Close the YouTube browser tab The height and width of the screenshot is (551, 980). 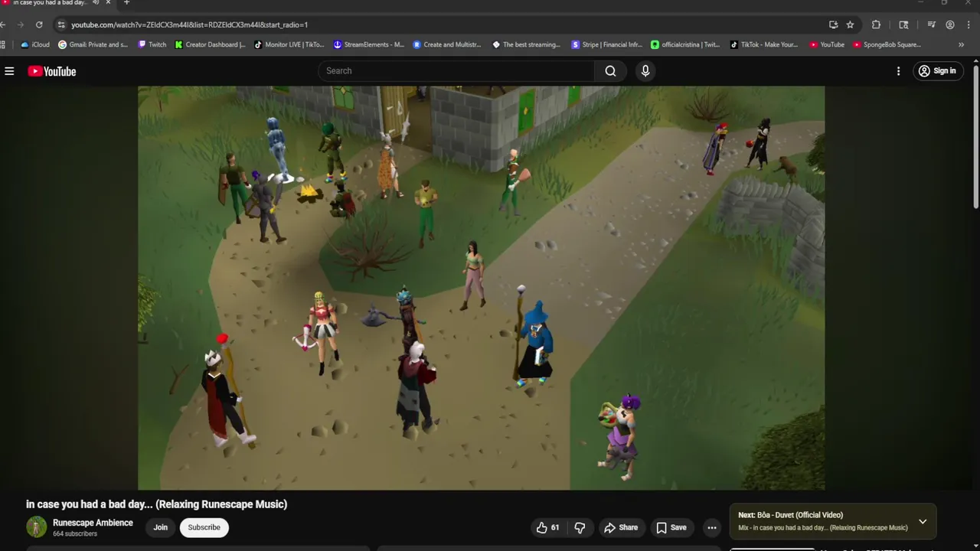pos(108,3)
